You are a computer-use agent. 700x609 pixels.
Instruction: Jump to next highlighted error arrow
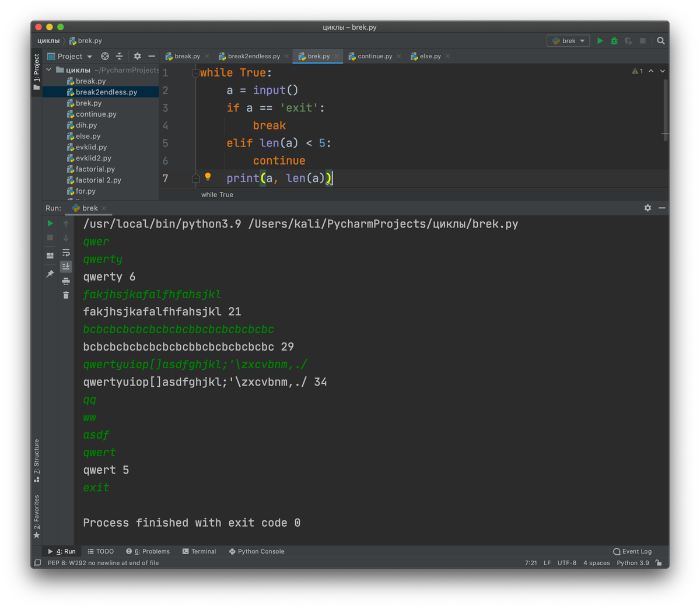[x=663, y=71]
